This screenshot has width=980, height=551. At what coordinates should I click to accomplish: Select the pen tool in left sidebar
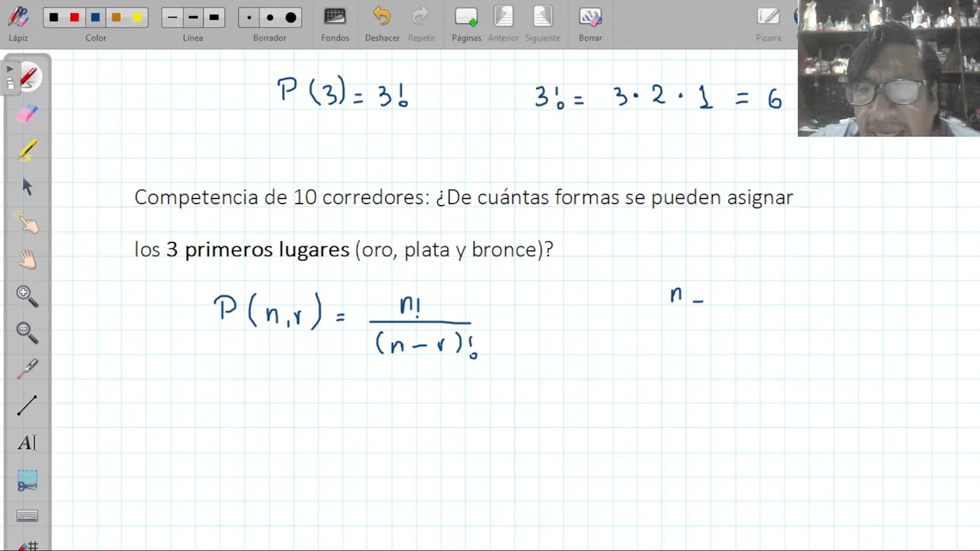(28, 77)
